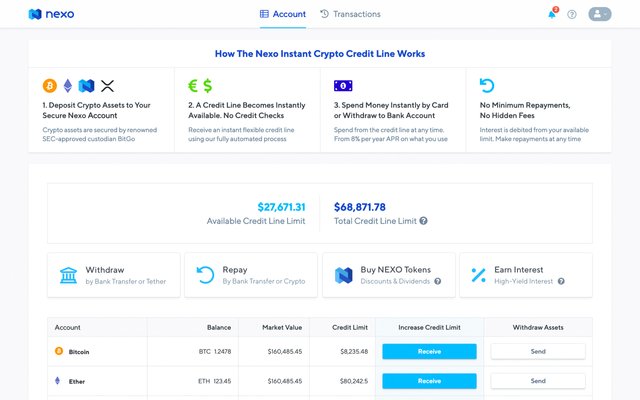
Task: Click Send button for Ether
Action: coord(538,381)
